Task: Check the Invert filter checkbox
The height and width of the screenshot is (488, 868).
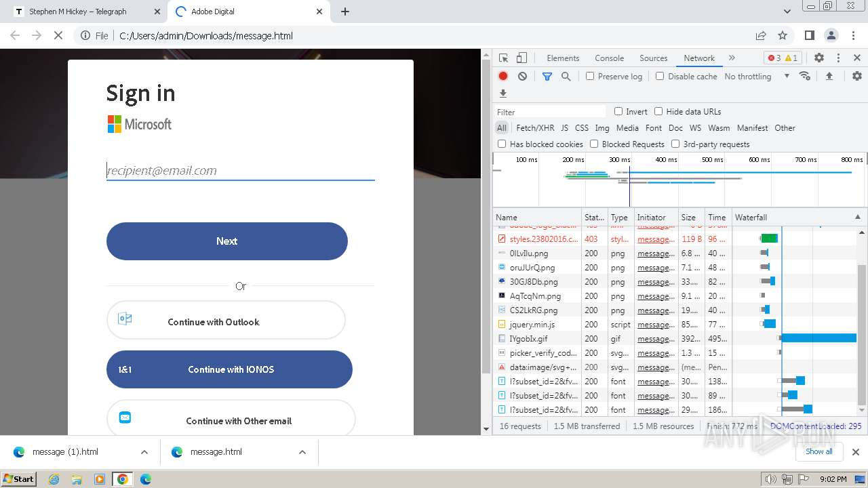Action: pyautogui.click(x=618, y=111)
